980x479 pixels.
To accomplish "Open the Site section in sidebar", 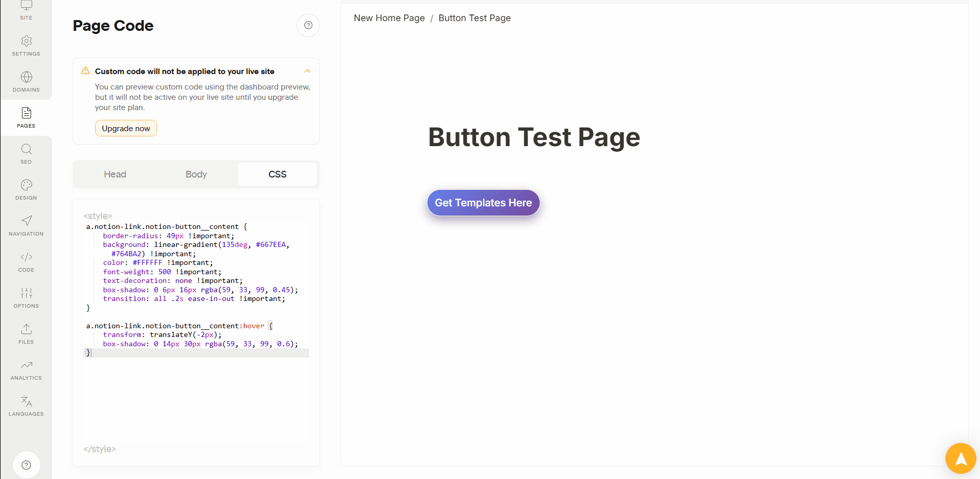I will (26, 10).
